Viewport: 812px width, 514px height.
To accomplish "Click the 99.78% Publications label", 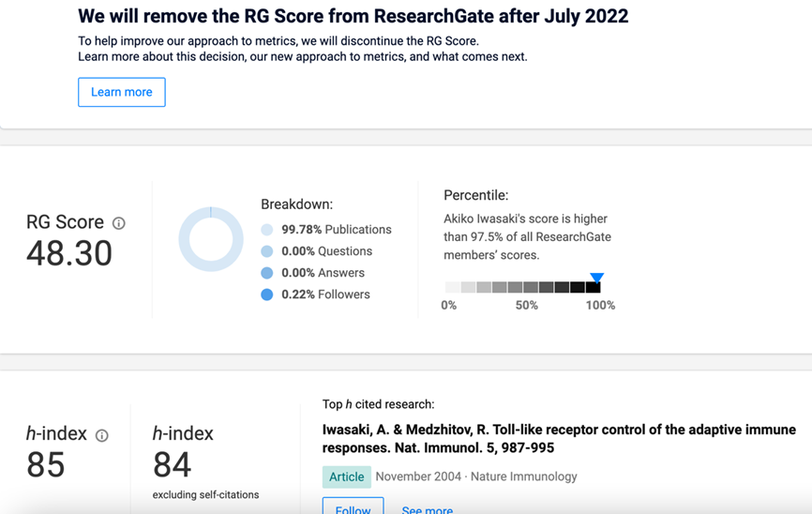I will tap(337, 230).
